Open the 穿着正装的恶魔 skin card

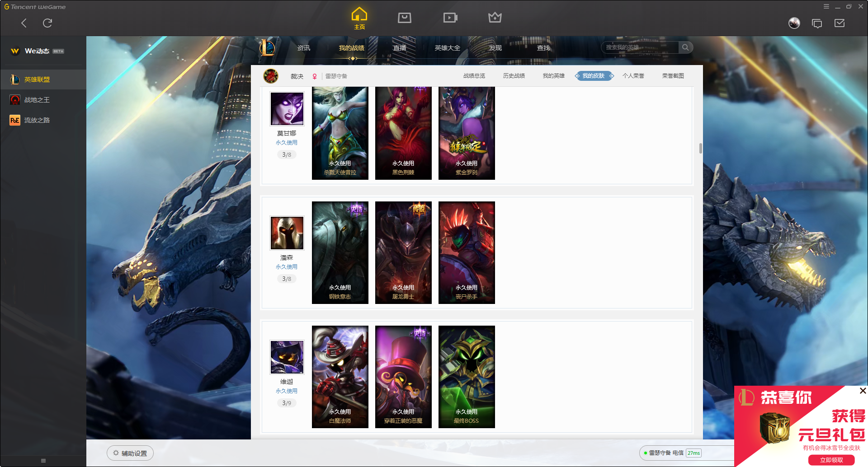click(x=403, y=377)
